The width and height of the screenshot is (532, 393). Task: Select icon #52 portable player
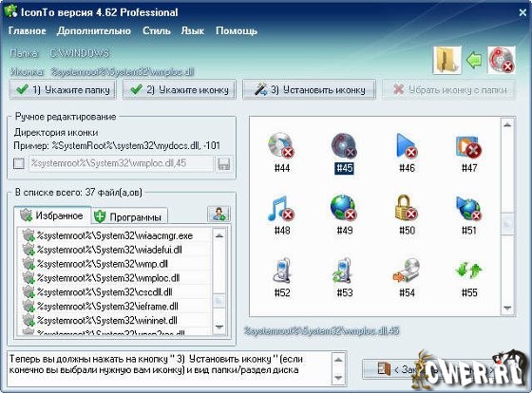[282, 271]
